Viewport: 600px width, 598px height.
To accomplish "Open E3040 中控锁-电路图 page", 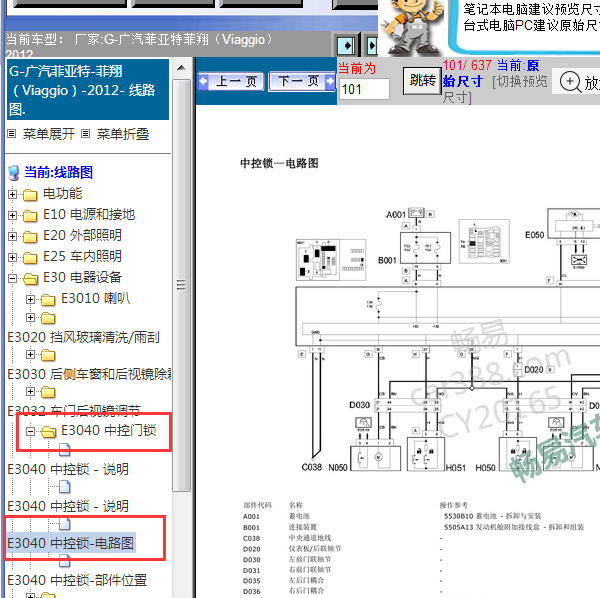I will pyautogui.click(x=71, y=543).
